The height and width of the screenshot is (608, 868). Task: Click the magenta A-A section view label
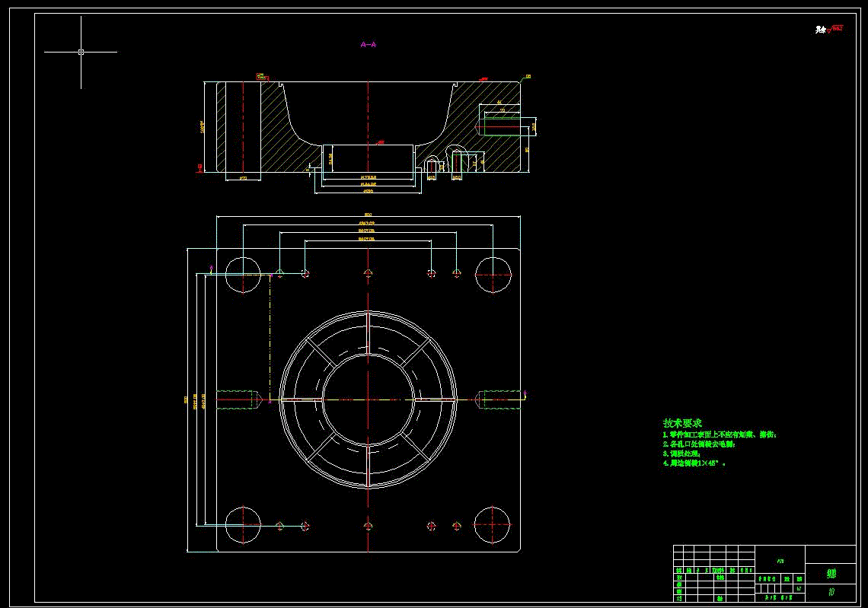[368, 44]
